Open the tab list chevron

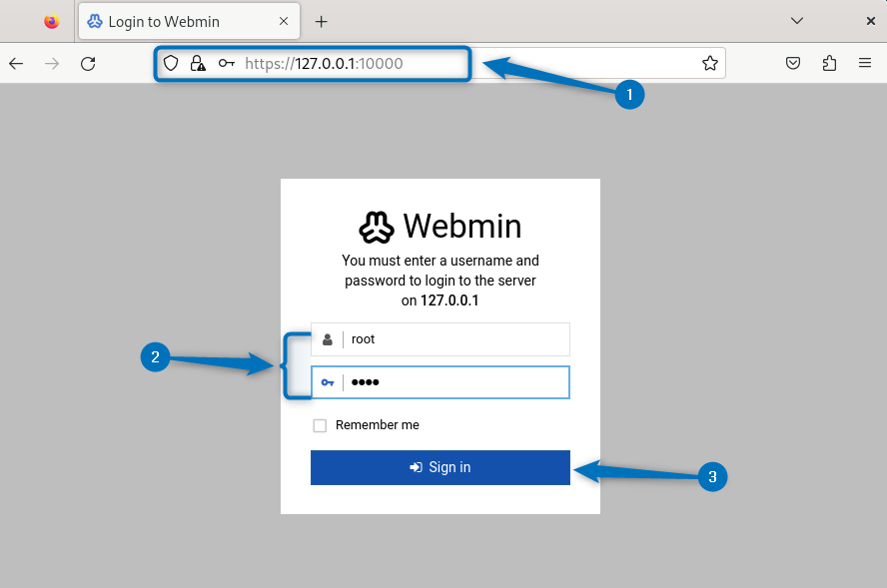796,21
